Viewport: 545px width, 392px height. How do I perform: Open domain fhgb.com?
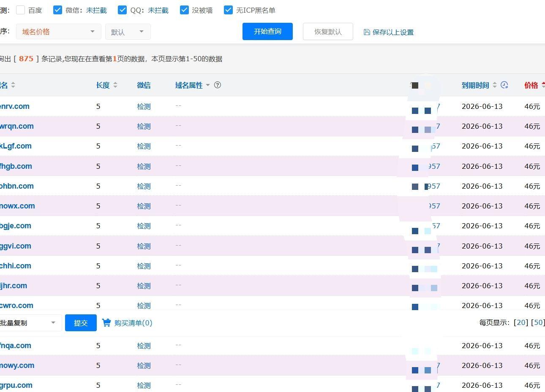pos(16,166)
